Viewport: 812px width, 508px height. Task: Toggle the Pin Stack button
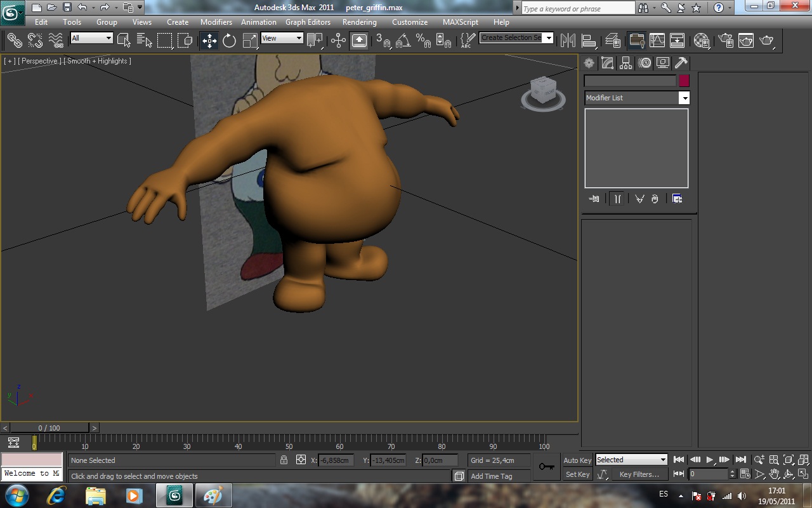pos(594,199)
